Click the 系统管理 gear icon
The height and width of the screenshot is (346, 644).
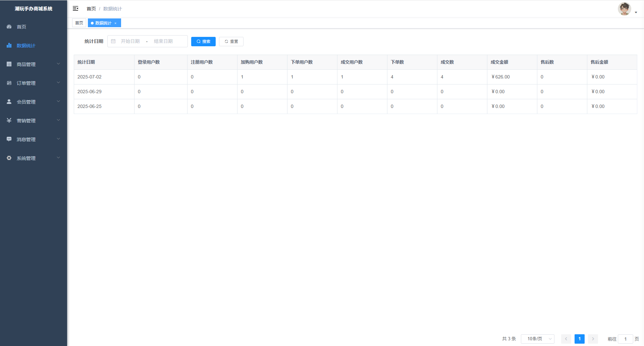(x=9, y=158)
